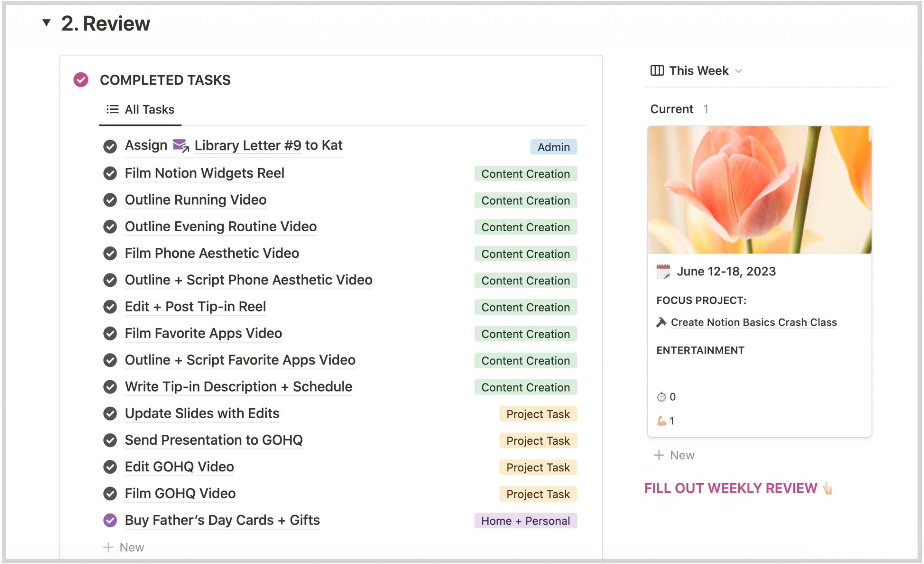Viewport: 924px width, 564px height.
Task: Click the stopwatch icon showing 0
Action: [x=661, y=397]
